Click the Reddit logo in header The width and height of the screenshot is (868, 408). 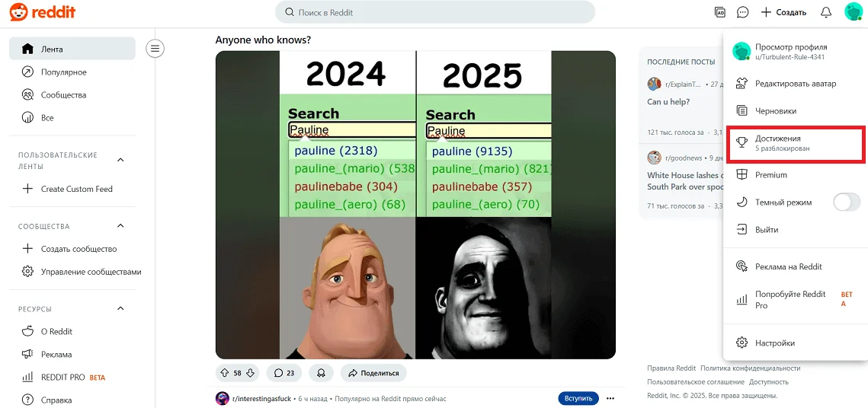pyautogui.click(x=42, y=11)
